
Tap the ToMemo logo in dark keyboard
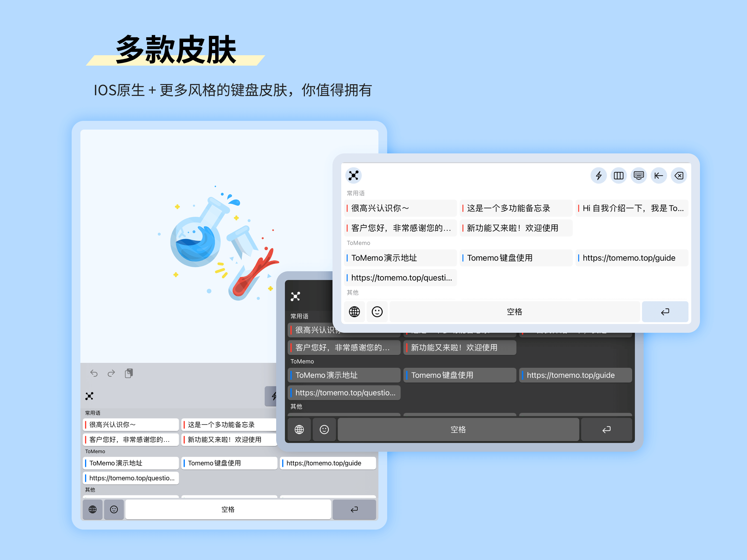[295, 297]
